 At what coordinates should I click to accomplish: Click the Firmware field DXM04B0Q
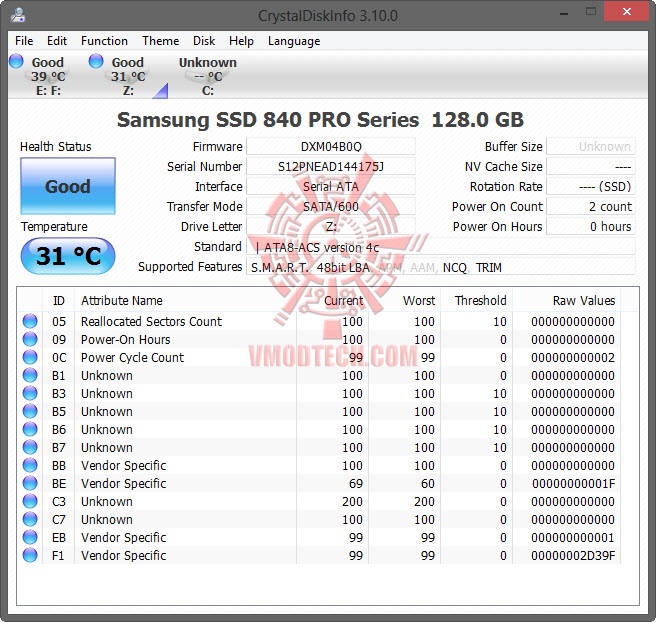point(331,146)
